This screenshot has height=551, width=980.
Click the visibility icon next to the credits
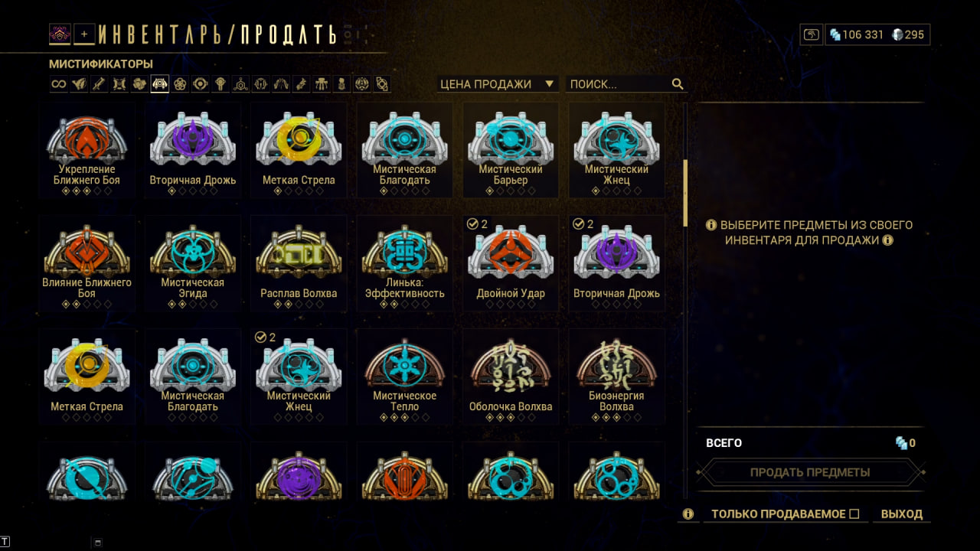point(811,34)
